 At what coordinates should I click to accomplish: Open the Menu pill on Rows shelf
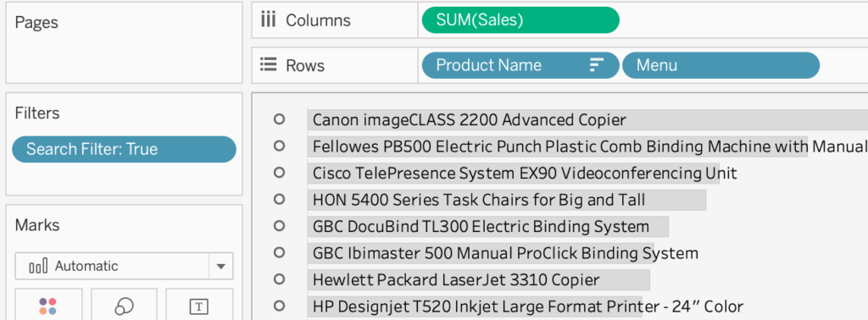click(x=721, y=65)
